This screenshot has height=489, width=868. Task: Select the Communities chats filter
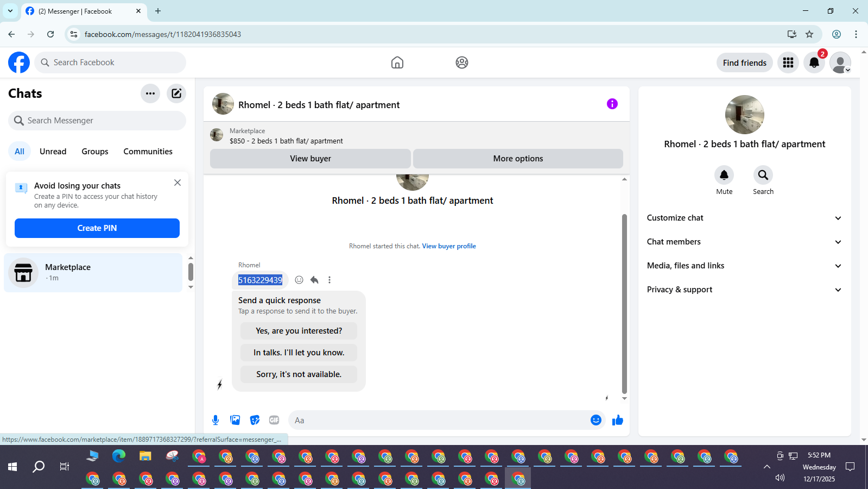pos(148,152)
